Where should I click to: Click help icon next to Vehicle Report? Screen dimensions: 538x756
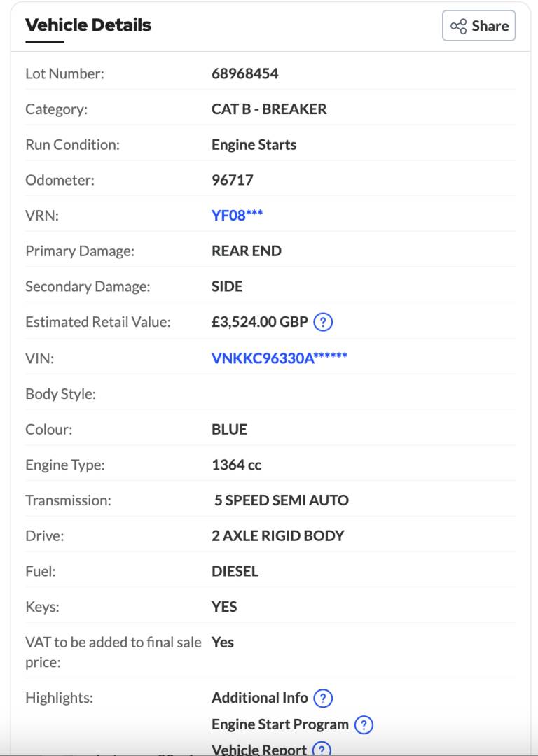pos(322,749)
